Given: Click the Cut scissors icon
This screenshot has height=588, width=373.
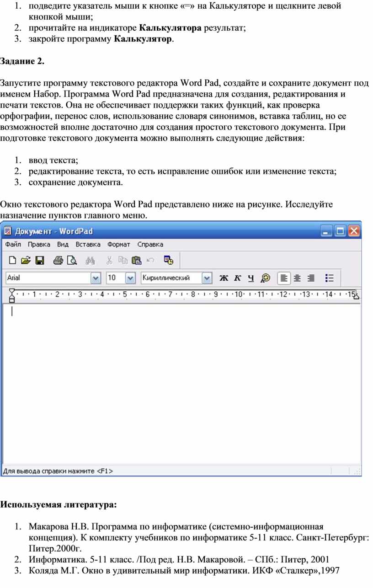Looking at the screenshot, I should click(x=109, y=260).
